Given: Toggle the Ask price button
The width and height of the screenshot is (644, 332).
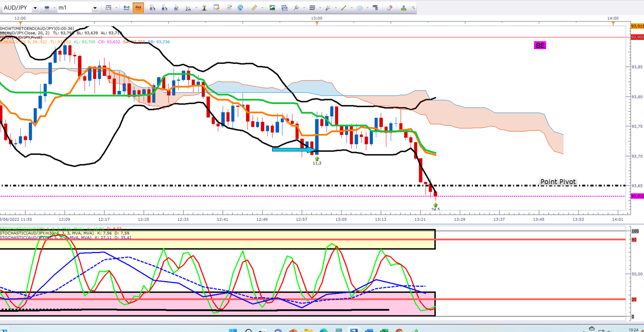Looking at the screenshot, I should click(138, 8).
